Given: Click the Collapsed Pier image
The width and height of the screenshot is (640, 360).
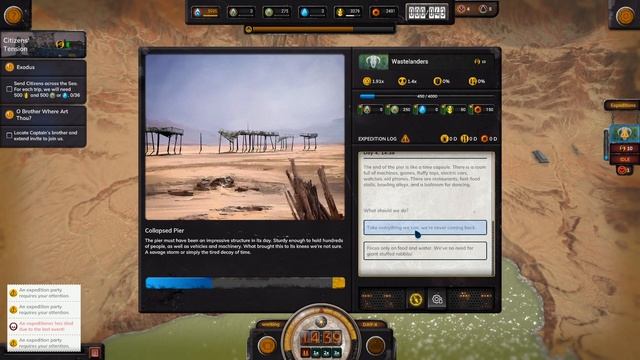Looking at the screenshot, I should tap(245, 137).
